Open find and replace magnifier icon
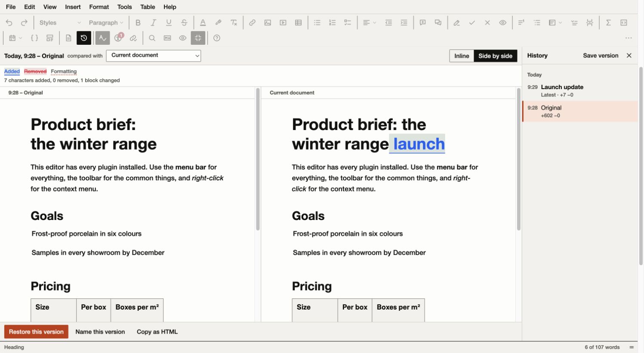This screenshot has width=644, height=353. pyautogui.click(x=152, y=38)
